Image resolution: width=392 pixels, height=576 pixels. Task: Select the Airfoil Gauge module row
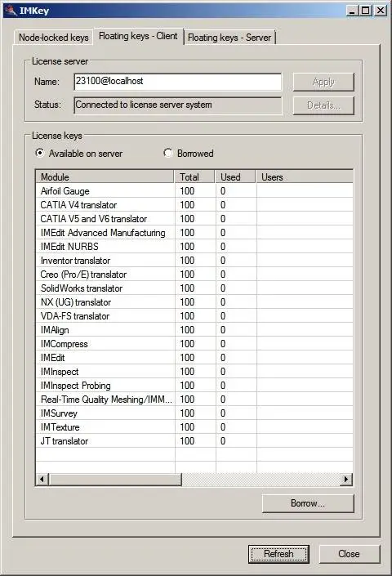[x=194, y=191]
